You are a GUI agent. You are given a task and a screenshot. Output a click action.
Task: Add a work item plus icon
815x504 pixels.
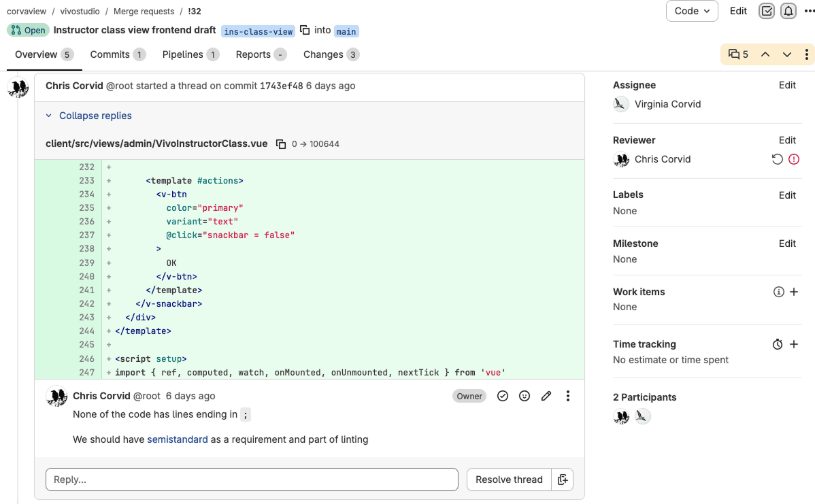pyautogui.click(x=794, y=292)
